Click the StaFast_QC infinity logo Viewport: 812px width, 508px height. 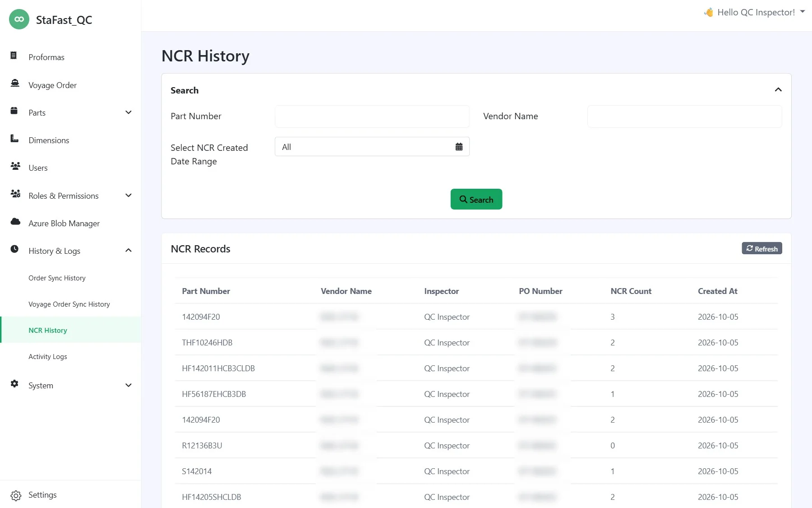point(19,19)
